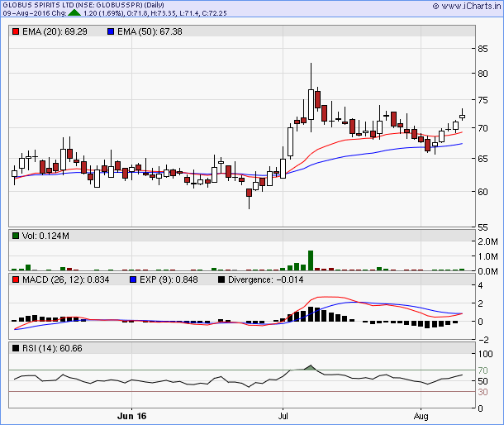Image resolution: width=504 pixels, height=425 pixels.
Task: Click the green Vol legend swatch
Action: pyautogui.click(x=16, y=236)
